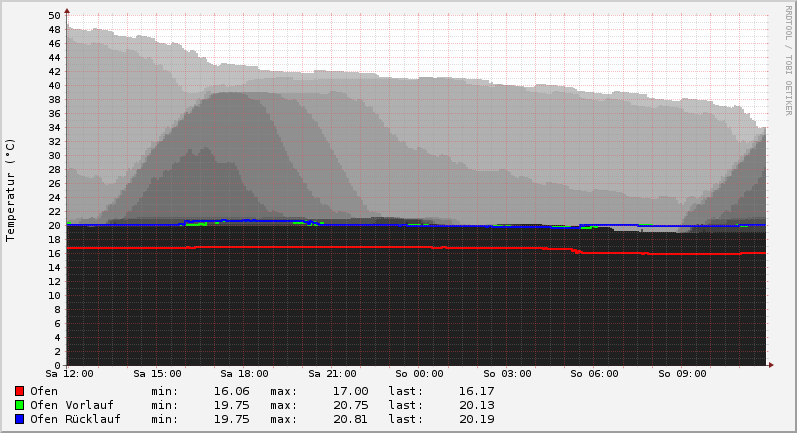Screen dimensions: 797x433
Task: Click the blue Ofen Rücklauf legend swatch
Action: tap(19, 419)
